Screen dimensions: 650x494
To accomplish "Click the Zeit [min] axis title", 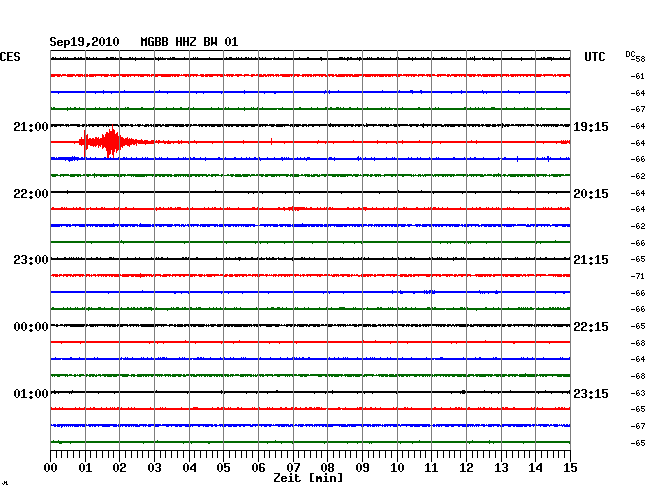I will point(308,478).
